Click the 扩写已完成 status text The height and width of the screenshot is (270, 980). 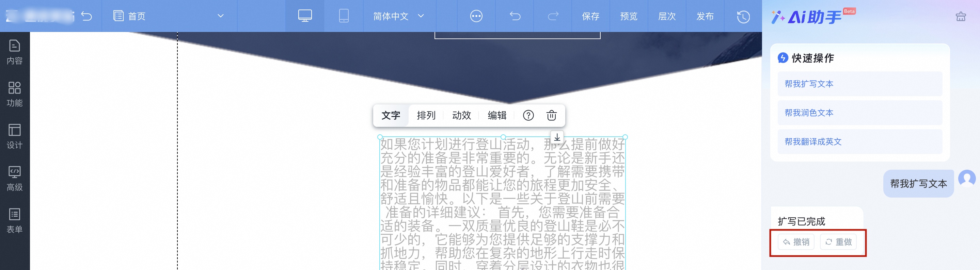pyautogui.click(x=801, y=221)
